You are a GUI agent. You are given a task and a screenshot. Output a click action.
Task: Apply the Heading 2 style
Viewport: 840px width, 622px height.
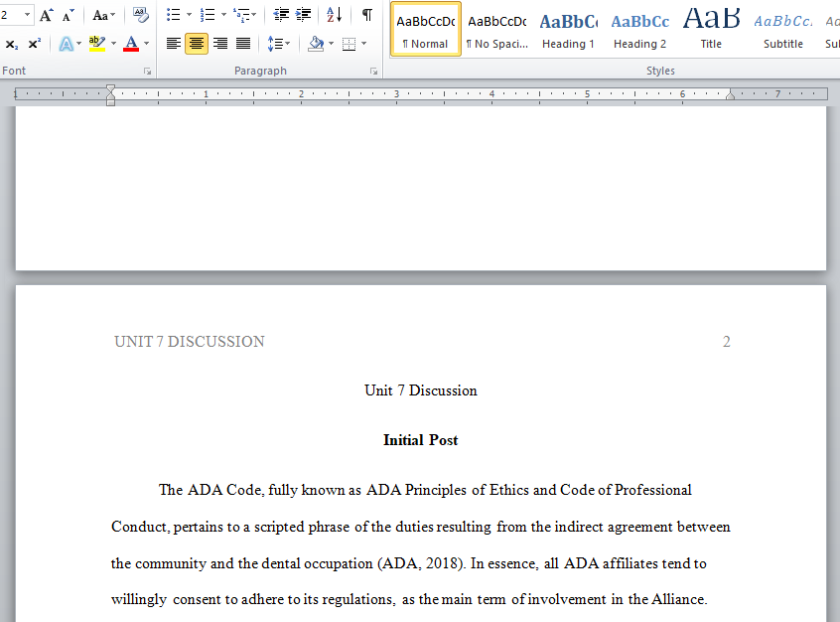click(639, 29)
